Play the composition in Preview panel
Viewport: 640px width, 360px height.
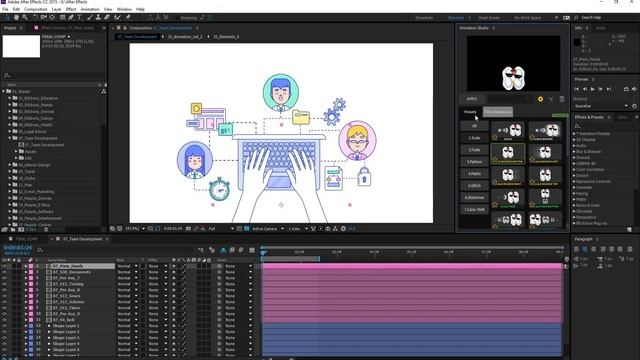tap(593, 89)
